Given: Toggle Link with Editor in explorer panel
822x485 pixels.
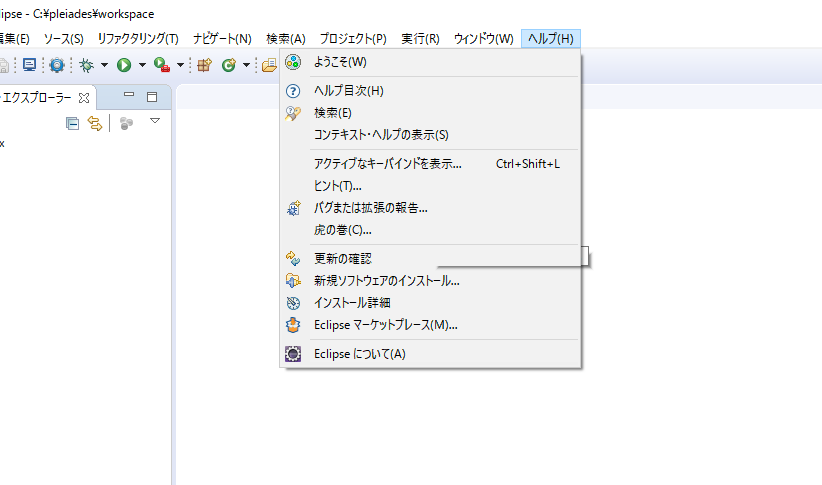Looking at the screenshot, I should 94,123.
